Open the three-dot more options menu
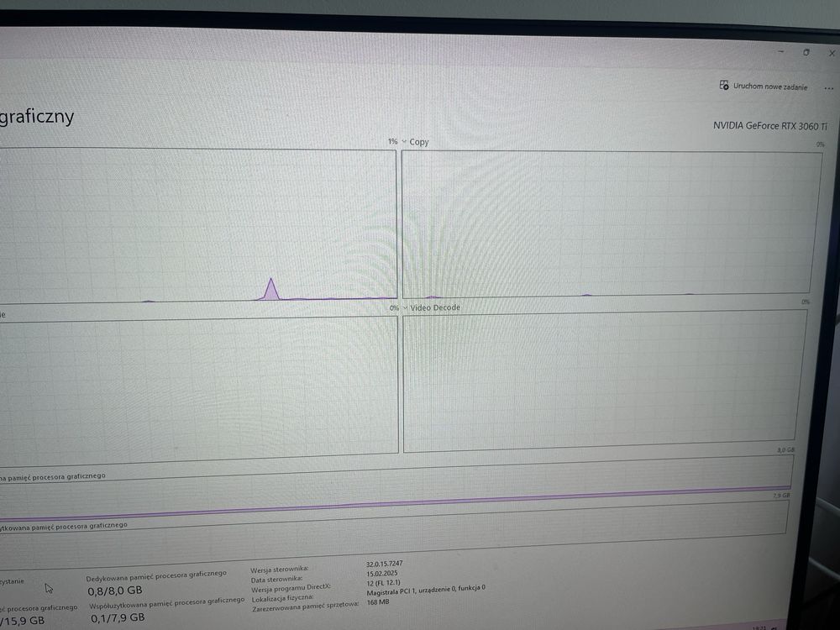The image size is (840, 630). 829,88
